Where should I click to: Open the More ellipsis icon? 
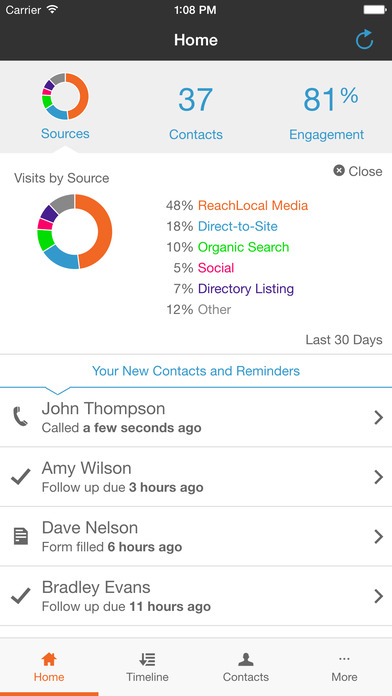(344, 659)
